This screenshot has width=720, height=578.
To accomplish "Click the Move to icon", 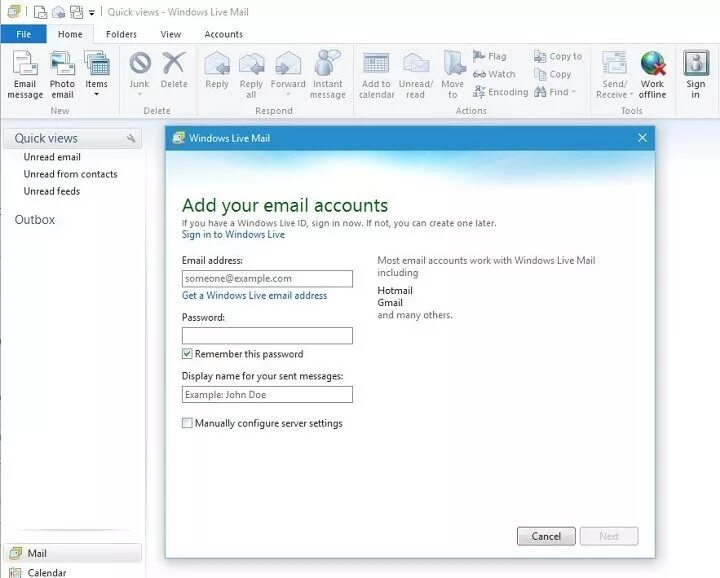I will tap(454, 63).
